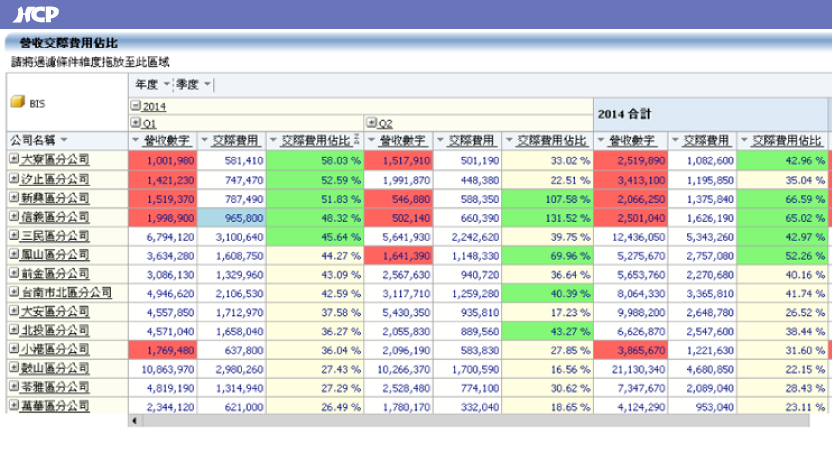Expand the 大寮區分公司 row

click(14, 160)
